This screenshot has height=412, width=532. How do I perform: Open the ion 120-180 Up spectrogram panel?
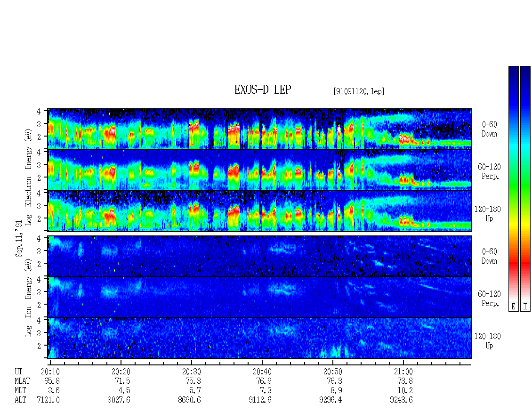(x=259, y=339)
